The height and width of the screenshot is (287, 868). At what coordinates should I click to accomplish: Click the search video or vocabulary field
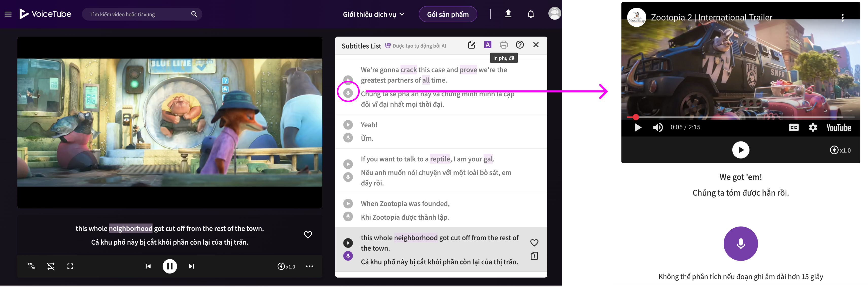(x=138, y=14)
